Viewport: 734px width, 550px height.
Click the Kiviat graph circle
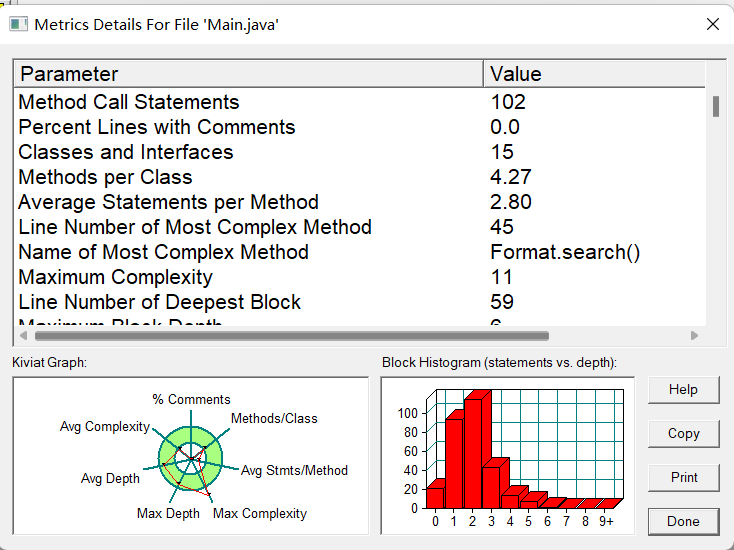191,458
